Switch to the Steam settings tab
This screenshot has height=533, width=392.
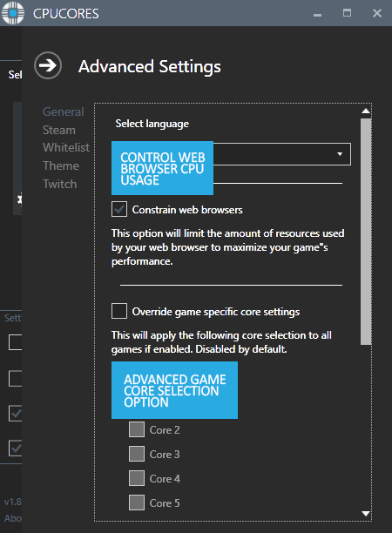[59, 130]
